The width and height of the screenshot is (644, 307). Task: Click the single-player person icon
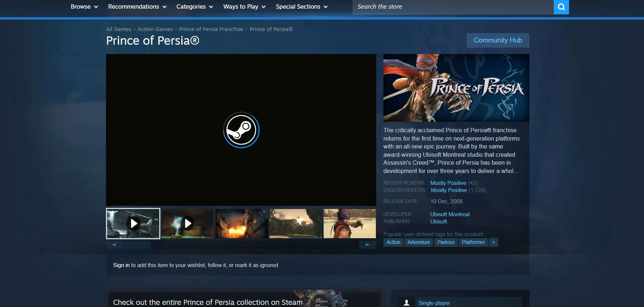click(x=406, y=303)
